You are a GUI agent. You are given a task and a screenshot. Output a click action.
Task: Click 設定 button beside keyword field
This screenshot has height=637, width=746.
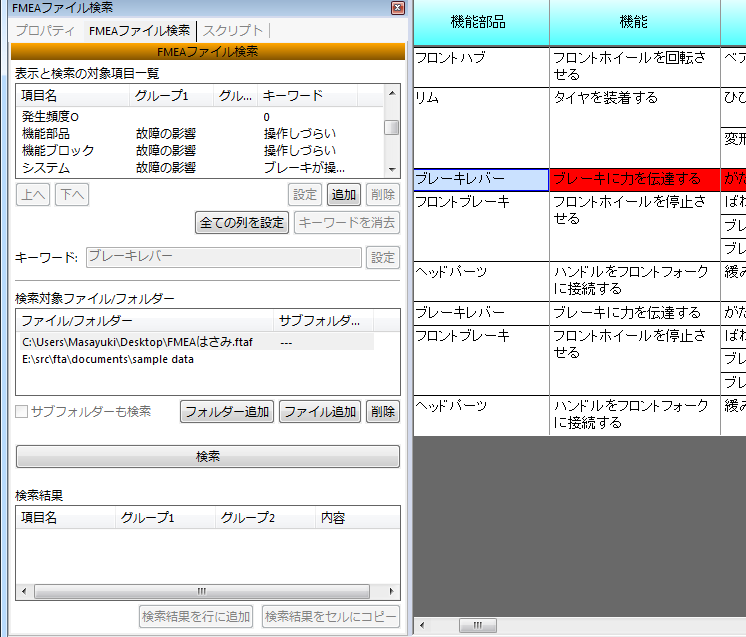coord(383,257)
